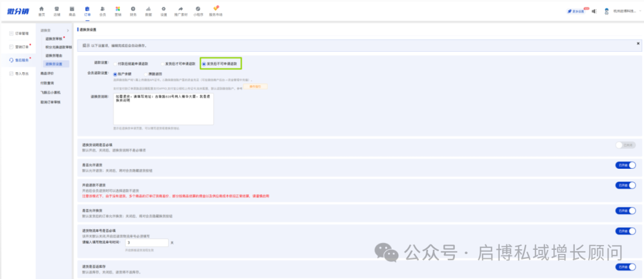Enable the 退换货说明是否必填 switch
The height and width of the screenshot is (279, 644).
625,145
